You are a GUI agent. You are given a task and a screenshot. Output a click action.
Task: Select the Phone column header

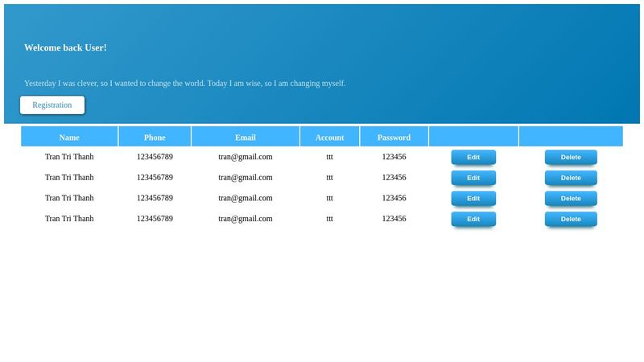pyautogui.click(x=155, y=137)
